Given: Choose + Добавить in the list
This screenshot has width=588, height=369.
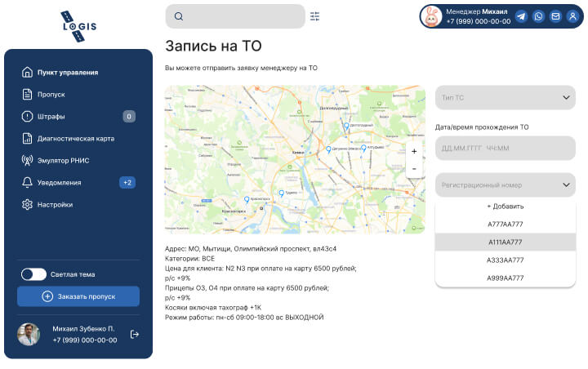Looking at the screenshot, I should tap(506, 207).
